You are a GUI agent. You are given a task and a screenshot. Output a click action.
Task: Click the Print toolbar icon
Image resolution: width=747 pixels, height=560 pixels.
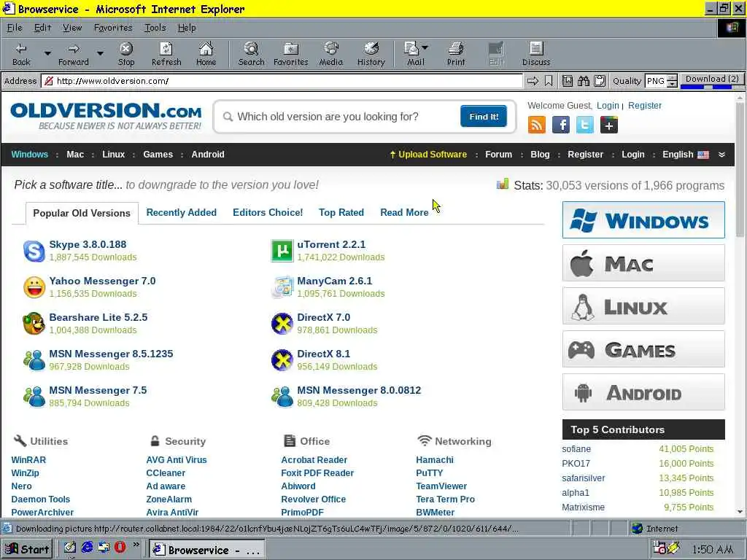tap(456, 54)
